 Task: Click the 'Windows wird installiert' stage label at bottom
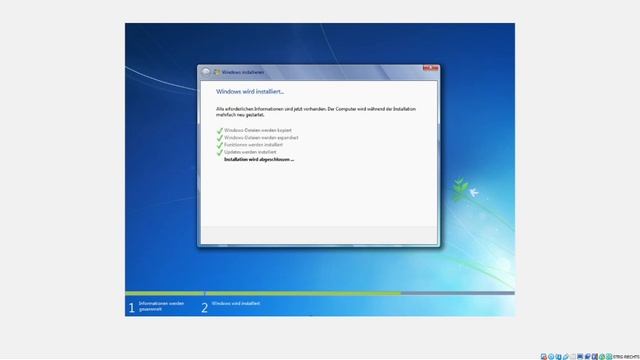236,304
